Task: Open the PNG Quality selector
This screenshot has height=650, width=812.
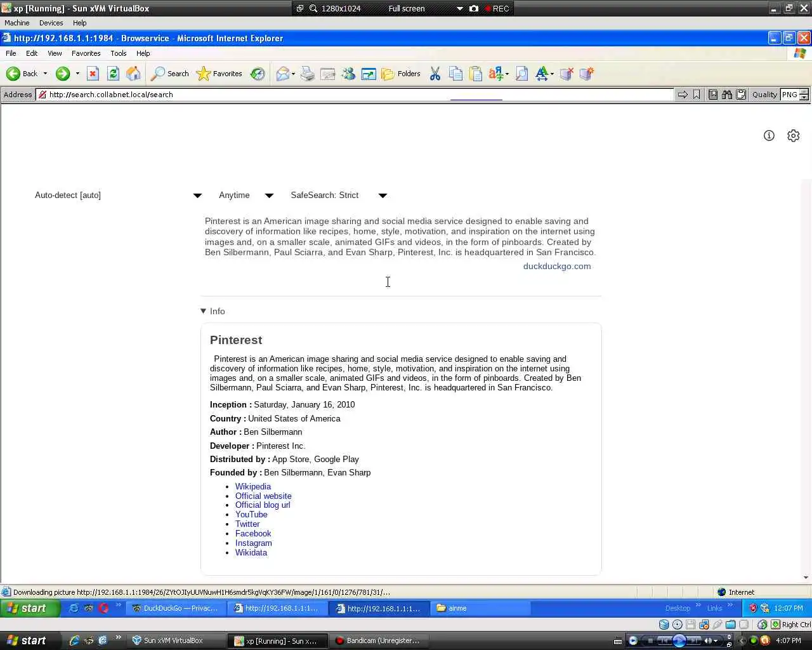Action: [794, 95]
